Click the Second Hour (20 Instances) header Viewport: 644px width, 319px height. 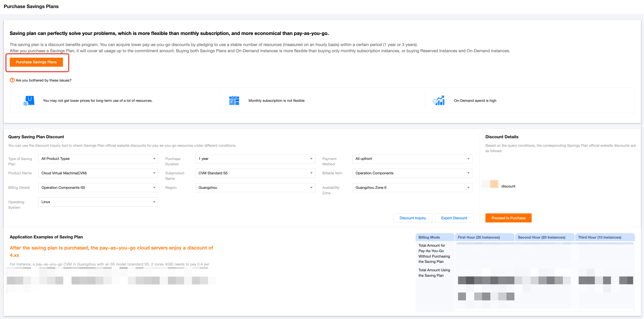coord(541,237)
